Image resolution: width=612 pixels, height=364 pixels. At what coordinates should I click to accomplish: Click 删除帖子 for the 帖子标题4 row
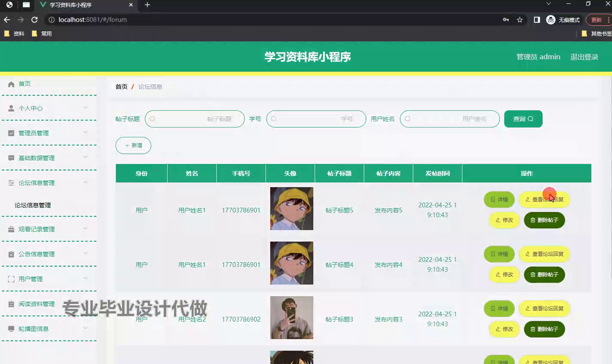545,275
